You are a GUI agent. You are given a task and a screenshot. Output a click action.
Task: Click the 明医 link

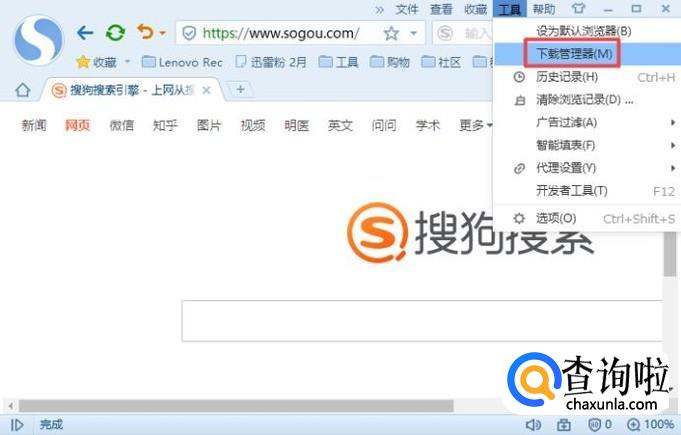[297, 125]
